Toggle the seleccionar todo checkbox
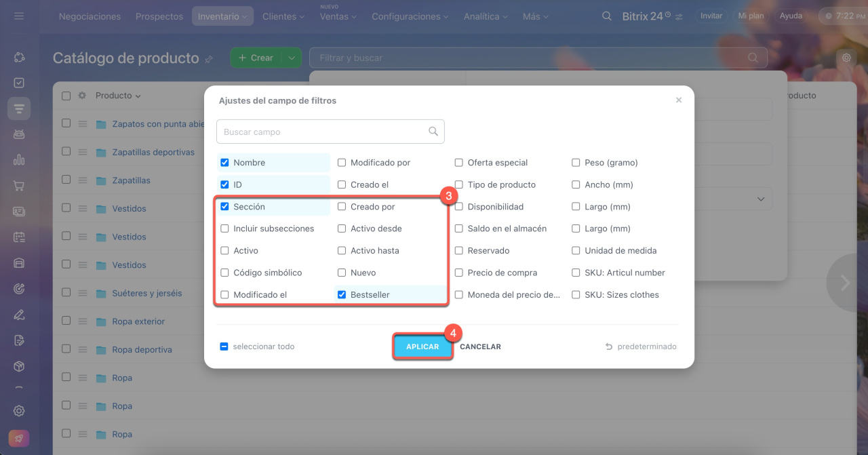Viewport: 868px width, 455px height. (x=224, y=347)
